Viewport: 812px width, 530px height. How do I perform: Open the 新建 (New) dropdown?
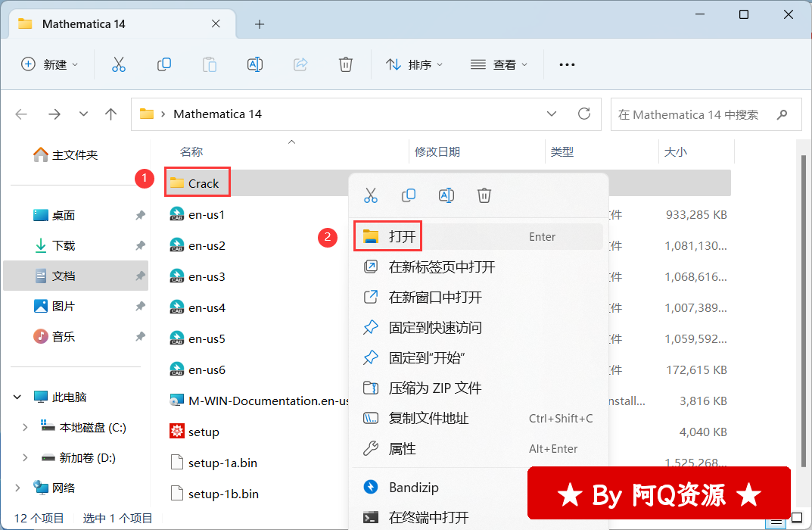click(x=50, y=65)
